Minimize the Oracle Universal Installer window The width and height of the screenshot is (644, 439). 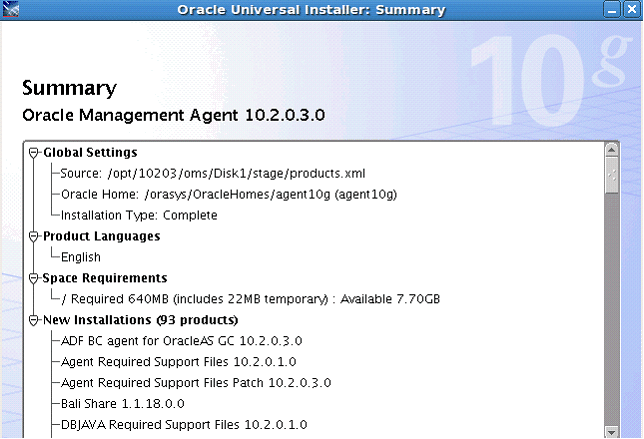[612, 9]
